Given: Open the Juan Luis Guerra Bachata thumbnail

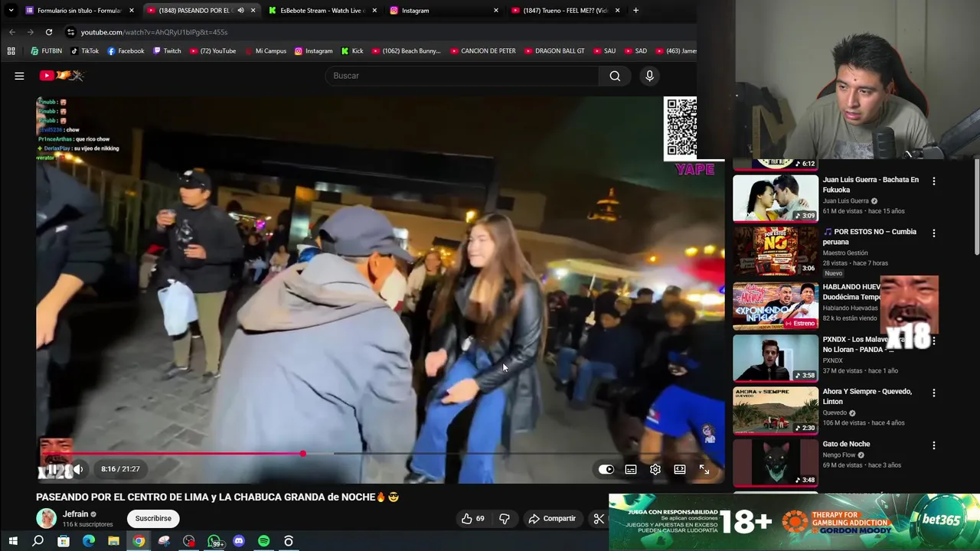Looking at the screenshot, I should pyautogui.click(x=776, y=198).
